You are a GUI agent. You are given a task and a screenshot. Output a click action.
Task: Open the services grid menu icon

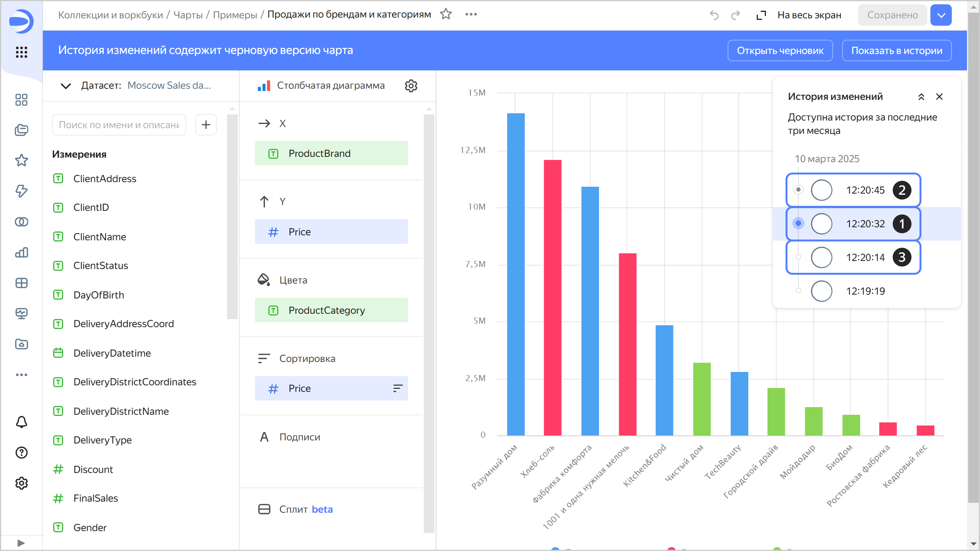tap(21, 52)
